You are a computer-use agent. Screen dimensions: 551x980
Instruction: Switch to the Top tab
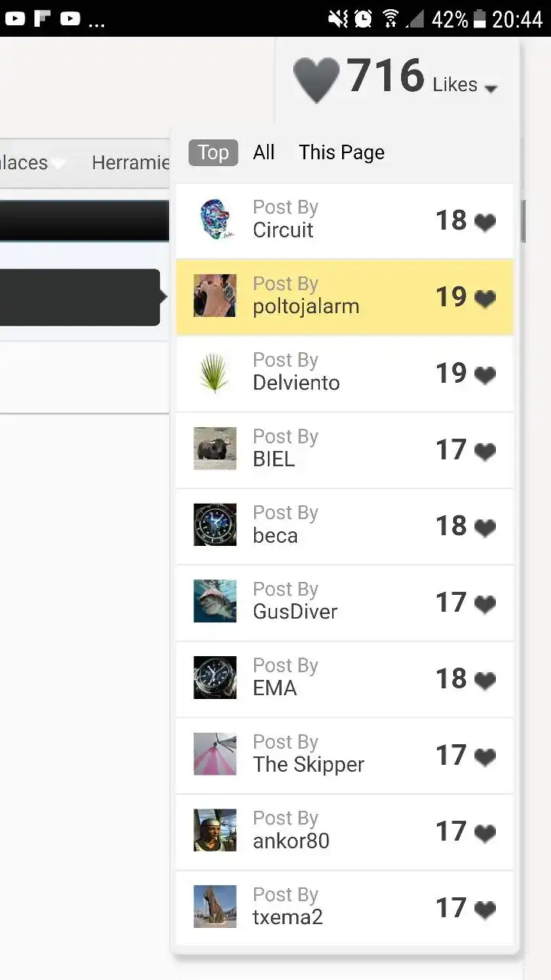click(214, 152)
